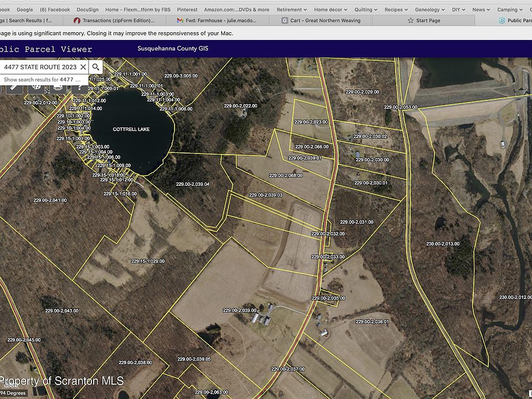Select parcel 230.00-2,013.00 on the map
The height and width of the screenshot is (399, 532).
tap(443, 244)
